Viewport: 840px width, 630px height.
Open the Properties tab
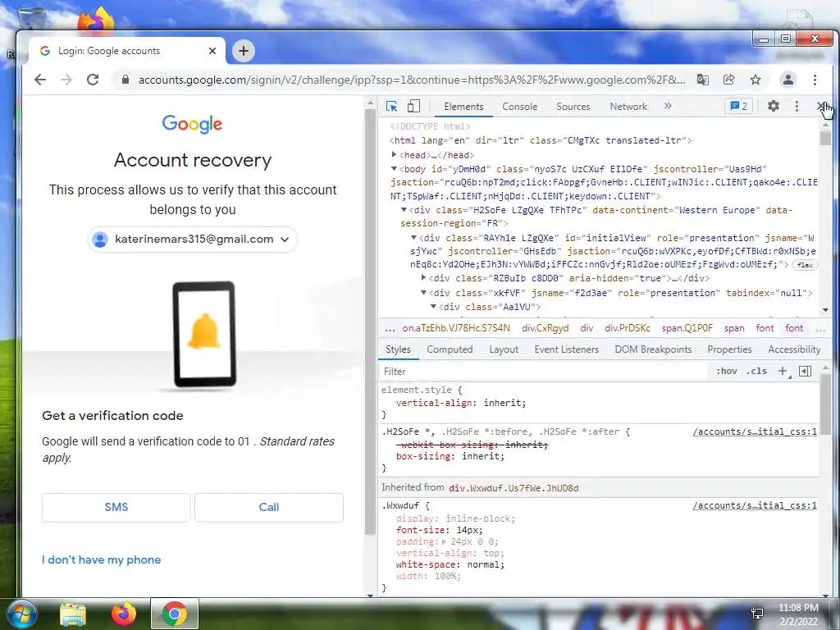point(729,349)
